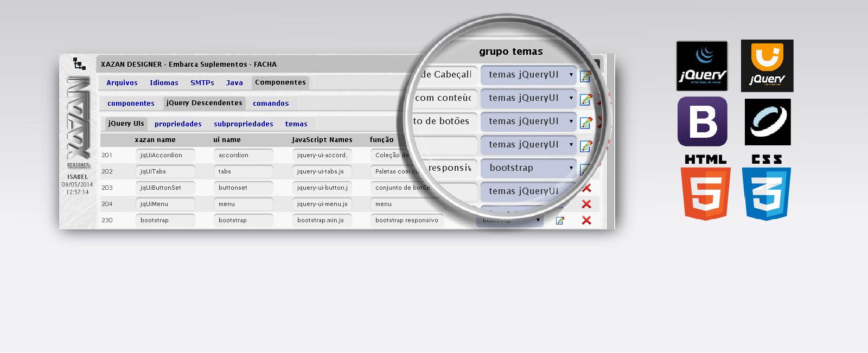The image size is (868, 353).
Task: Click the 'XAZAN DESIGNER - Embarca Suplementos - FACHA' title
Action: click(x=189, y=65)
